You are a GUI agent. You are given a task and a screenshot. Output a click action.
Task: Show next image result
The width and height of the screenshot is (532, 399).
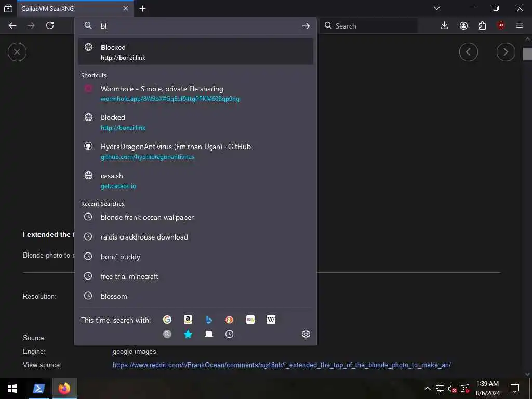click(x=506, y=52)
